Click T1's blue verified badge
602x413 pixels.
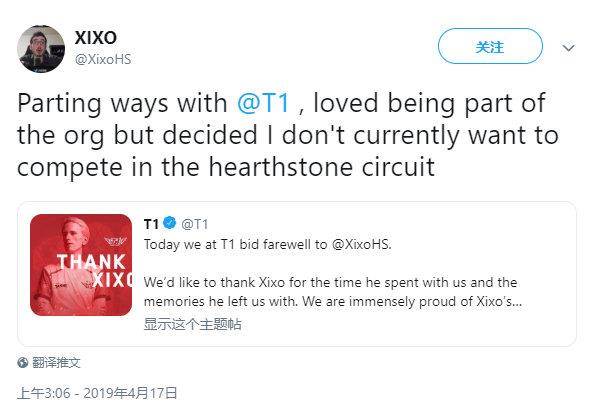(x=171, y=223)
